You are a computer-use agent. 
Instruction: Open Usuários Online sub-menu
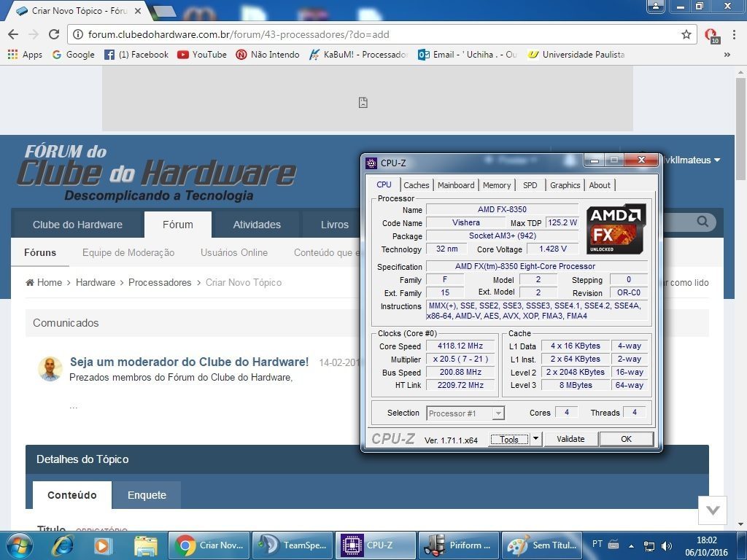coord(234,252)
